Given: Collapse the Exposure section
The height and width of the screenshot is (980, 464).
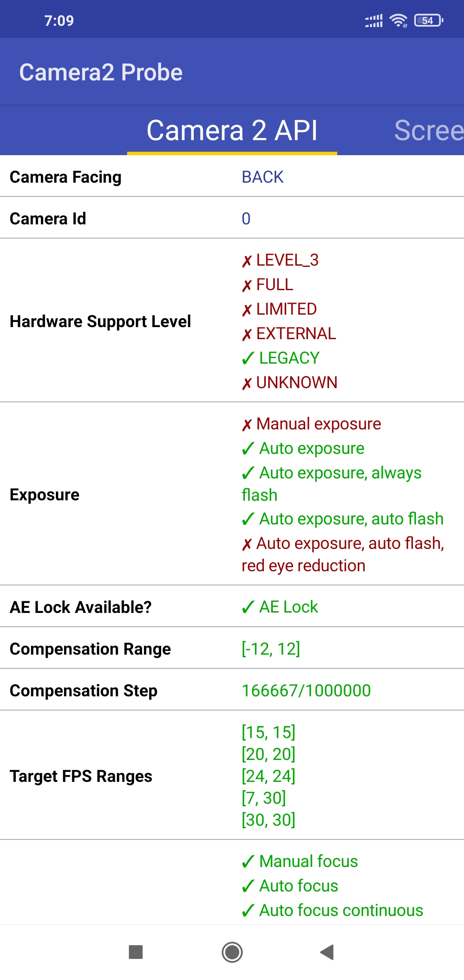Looking at the screenshot, I should 44,494.
